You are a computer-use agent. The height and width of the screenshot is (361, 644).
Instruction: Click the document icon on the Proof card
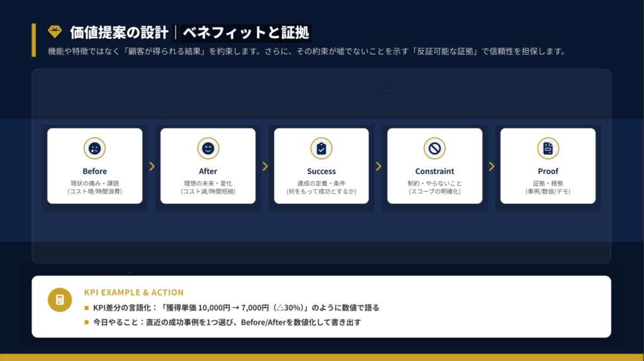(x=548, y=148)
